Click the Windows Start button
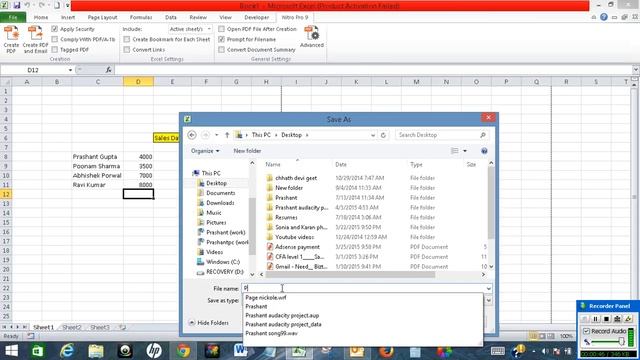Image resolution: width=640 pixels, height=360 pixels. tap(11, 351)
